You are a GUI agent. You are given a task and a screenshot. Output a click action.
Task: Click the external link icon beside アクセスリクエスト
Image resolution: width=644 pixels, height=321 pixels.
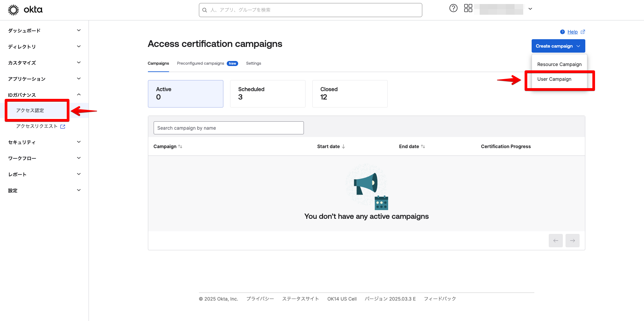click(63, 126)
